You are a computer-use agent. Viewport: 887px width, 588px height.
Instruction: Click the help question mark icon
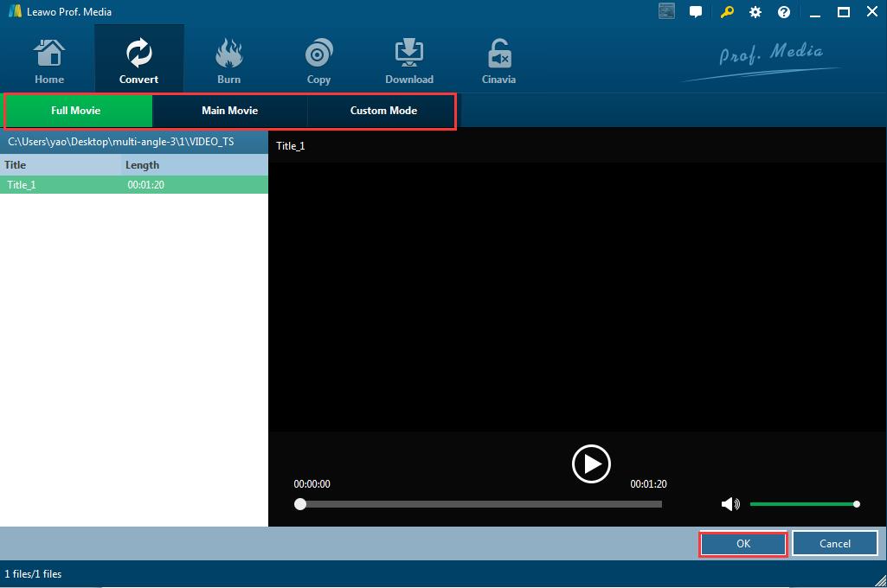(x=784, y=12)
